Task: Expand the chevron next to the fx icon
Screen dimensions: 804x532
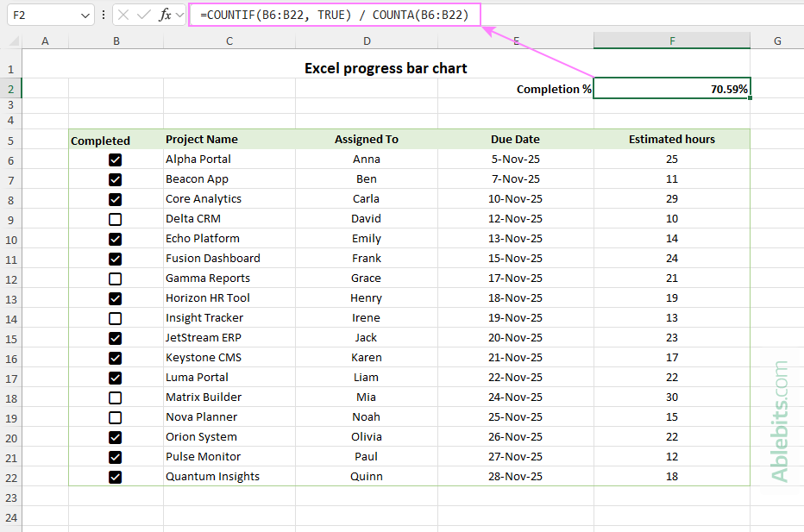Action: coord(179,15)
